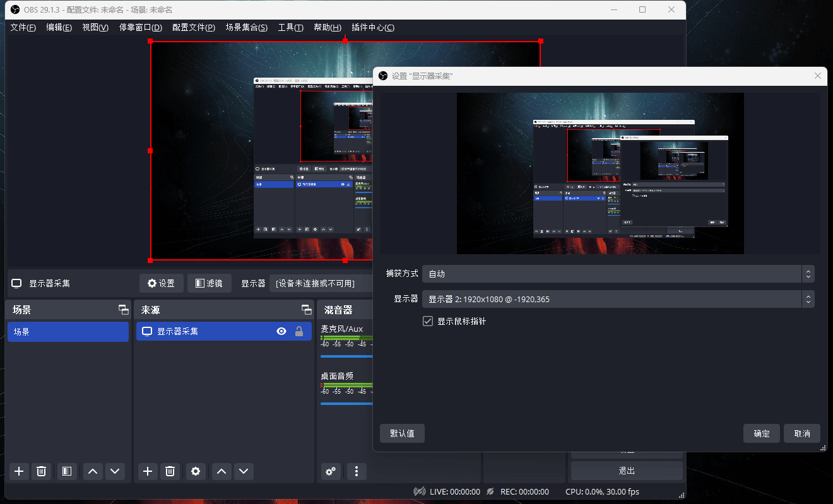The width and height of the screenshot is (833, 504).
Task: Click the LIVE streaming status icon
Action: point(420,491)
